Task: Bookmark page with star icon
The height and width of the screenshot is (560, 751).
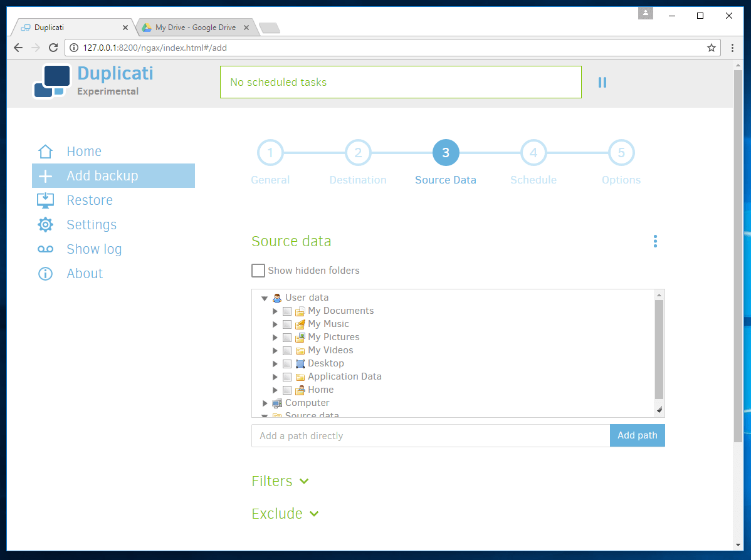Action: pyautogui.click(x=711, y=48)
